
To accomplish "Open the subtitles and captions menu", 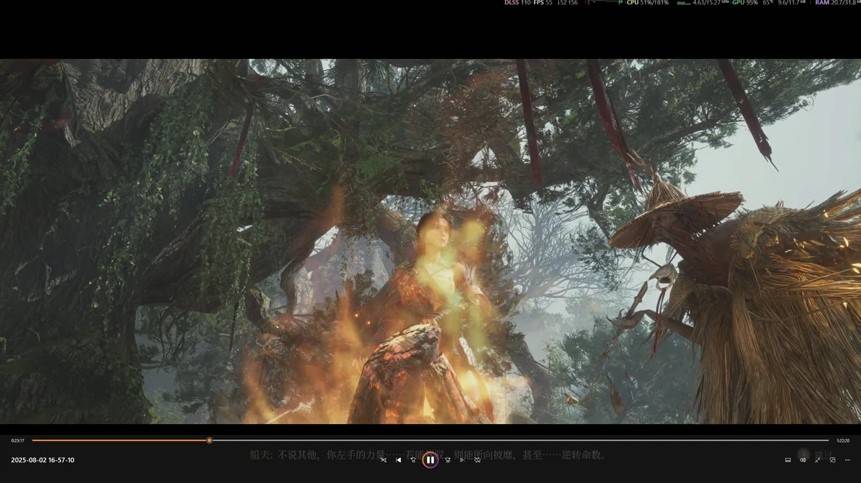I will pos(788,460).
